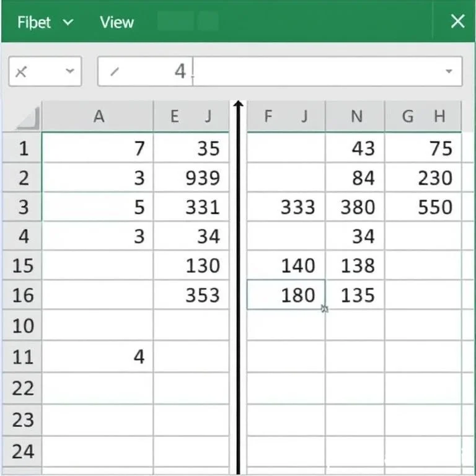Click the slash icon in formula bar
The width and height of the screenshot is (476, 476).
click(x=114, y=72)
